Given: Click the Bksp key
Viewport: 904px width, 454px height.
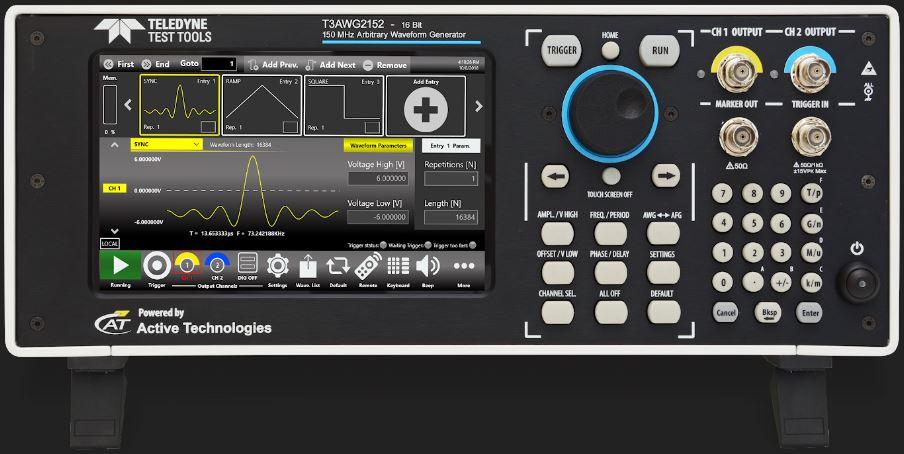Looking at the screenshot, I should pos(769,313).
